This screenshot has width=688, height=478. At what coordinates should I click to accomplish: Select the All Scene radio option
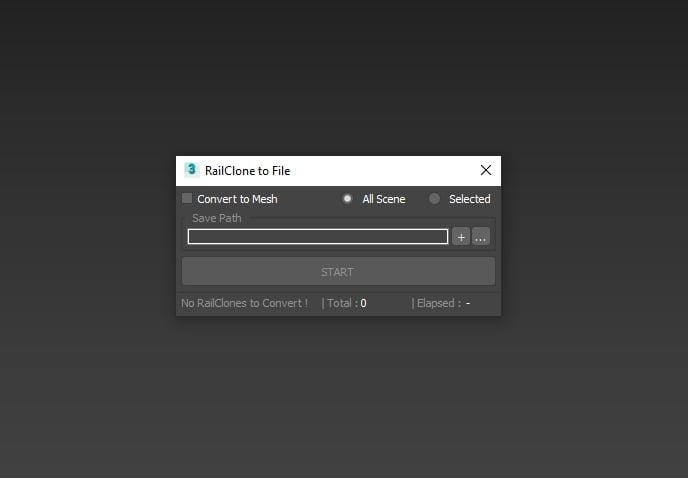click(347, 199)
